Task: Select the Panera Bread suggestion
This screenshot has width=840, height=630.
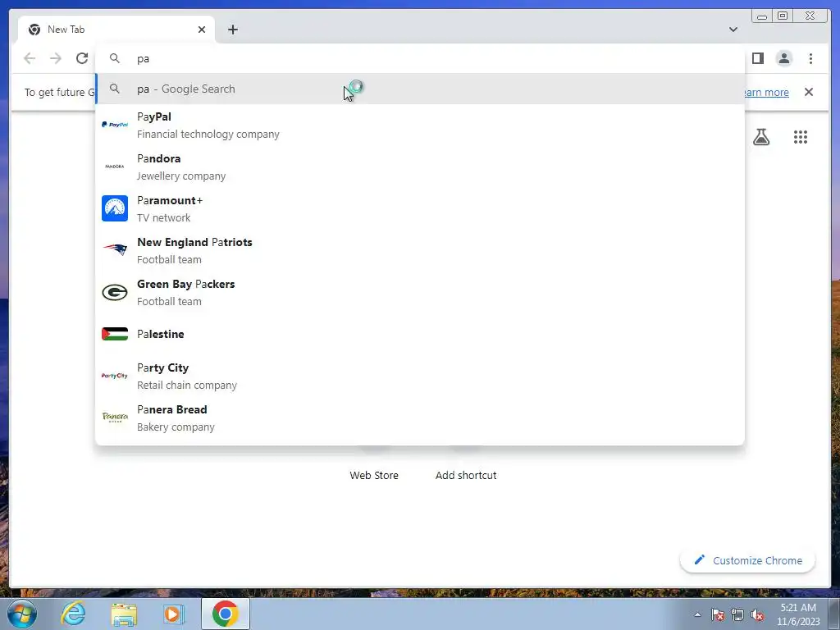Action: pos(420,418)
